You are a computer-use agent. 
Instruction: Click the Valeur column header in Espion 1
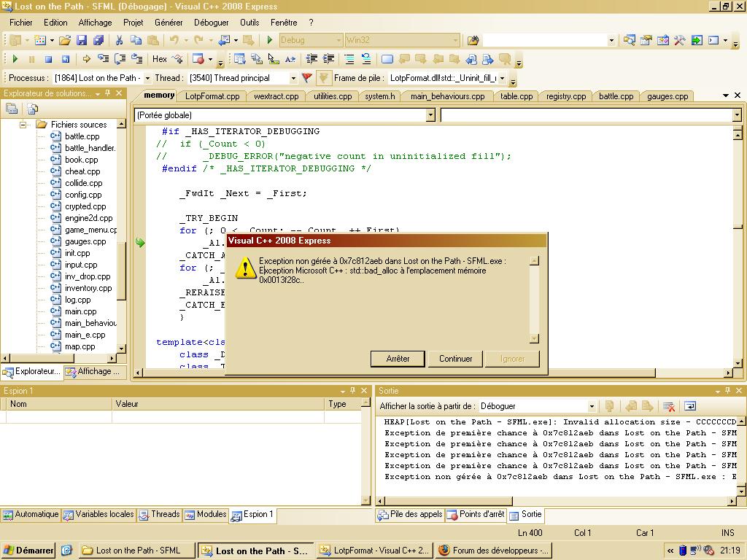tap(218, 404)
